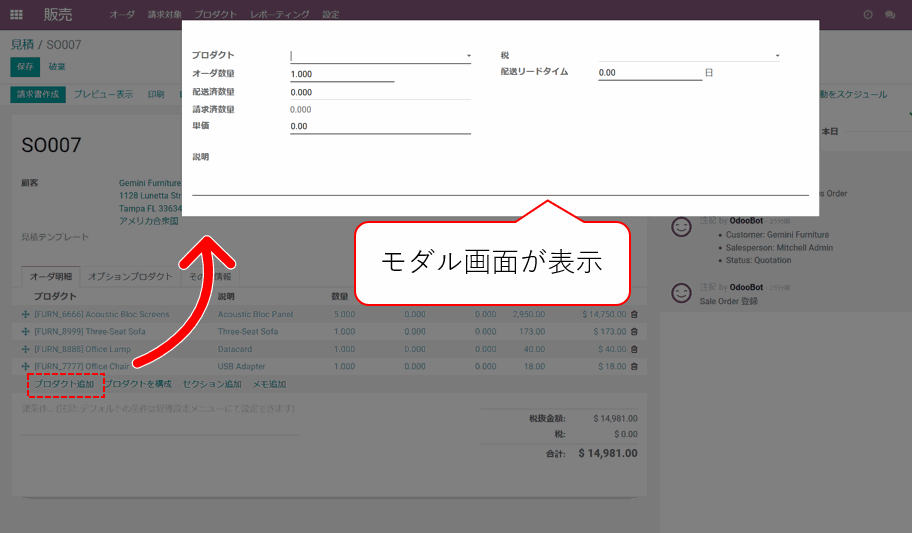Screen dimensions: 912x533
Task: Click the 保存 button
Action: (25, 66)
